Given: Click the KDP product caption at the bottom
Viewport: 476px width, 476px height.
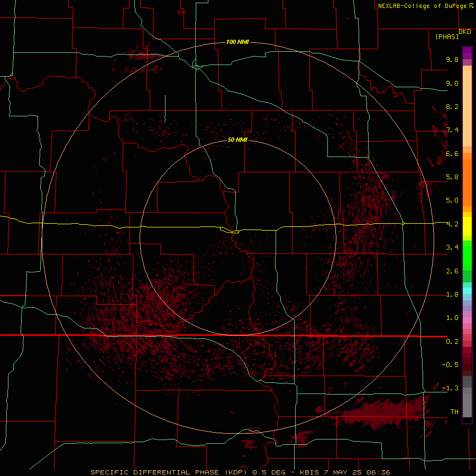Looking at the screenshot, I should pyautogui.click(x=240, y=472).
